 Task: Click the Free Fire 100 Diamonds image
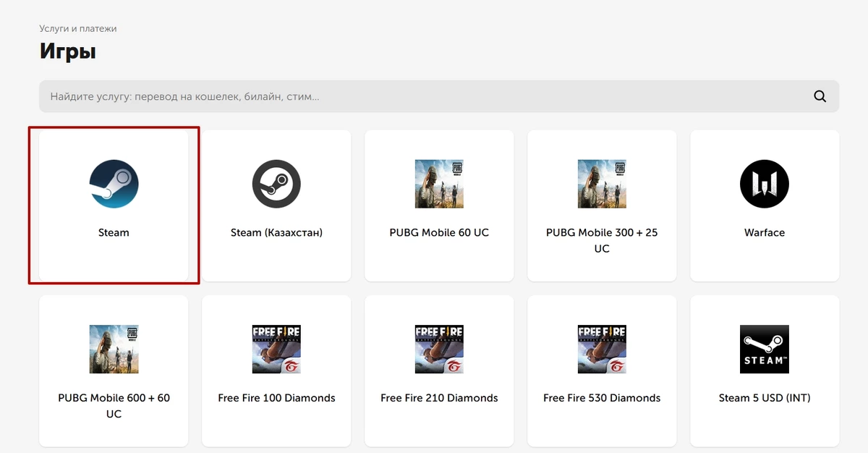point(276,349)
